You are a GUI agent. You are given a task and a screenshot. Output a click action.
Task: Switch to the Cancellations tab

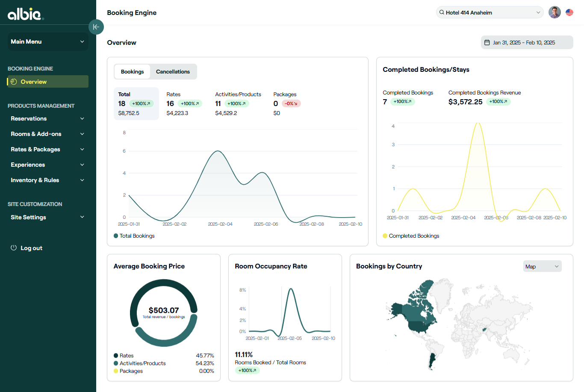pos(173,72)
